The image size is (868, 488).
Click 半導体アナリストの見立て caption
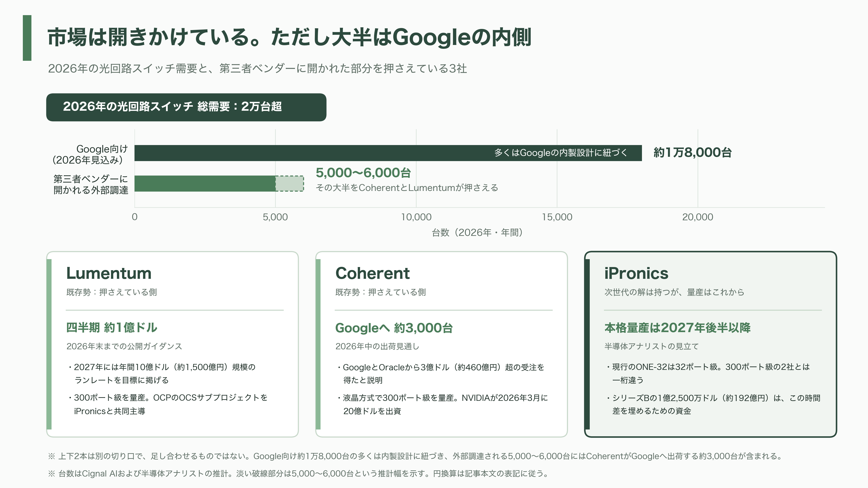pyautogui.click(x=651, y=346)
